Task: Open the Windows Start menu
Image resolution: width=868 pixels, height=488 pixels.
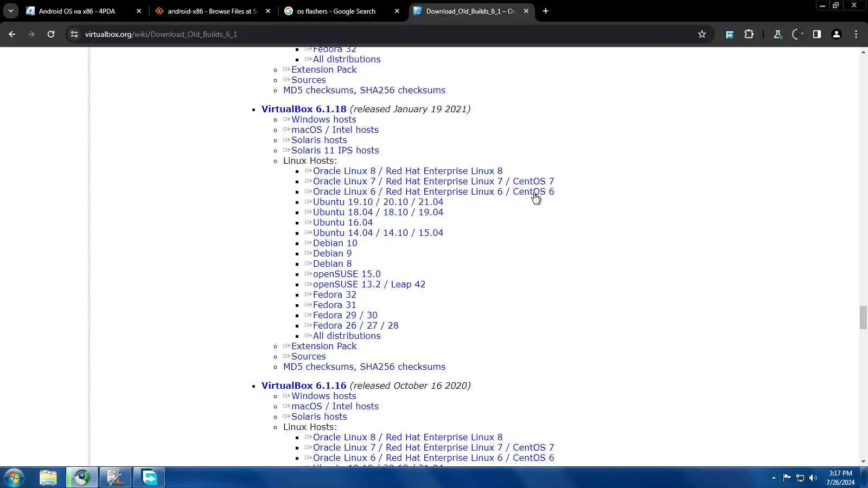Action: pyautogui.click(x=14, y=478)
